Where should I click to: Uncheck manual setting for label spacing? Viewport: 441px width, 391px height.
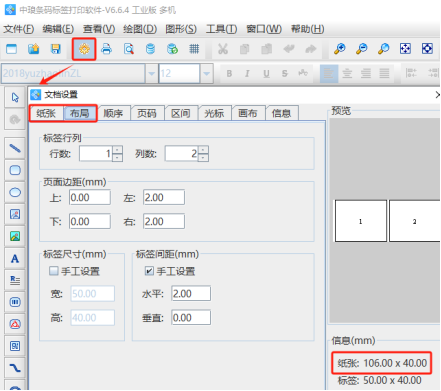[x=149, y=271]
